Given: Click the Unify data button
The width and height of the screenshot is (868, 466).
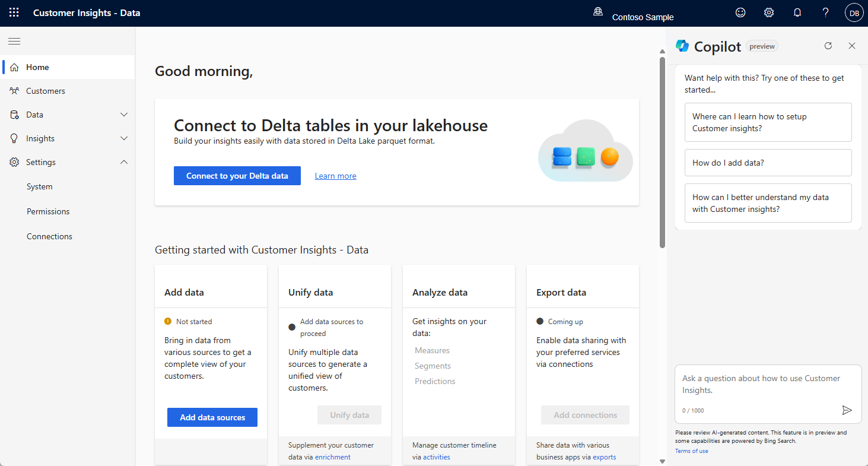Looking at the screenshot, I should 349,415.
